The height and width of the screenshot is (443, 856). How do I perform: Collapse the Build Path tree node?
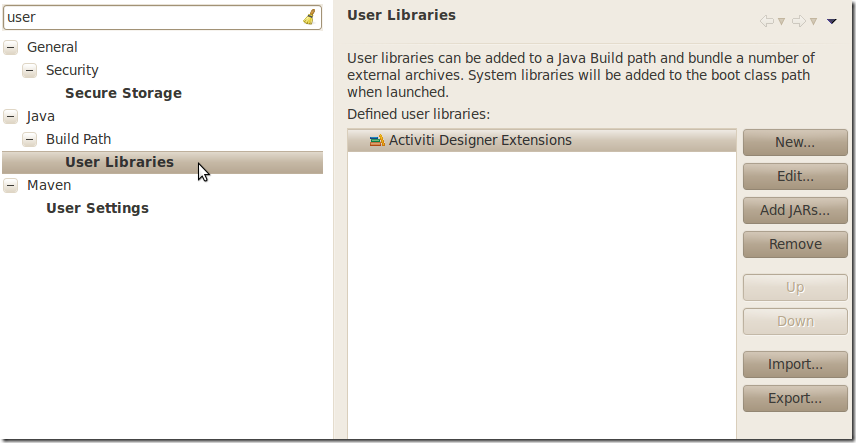click(29, 139)
